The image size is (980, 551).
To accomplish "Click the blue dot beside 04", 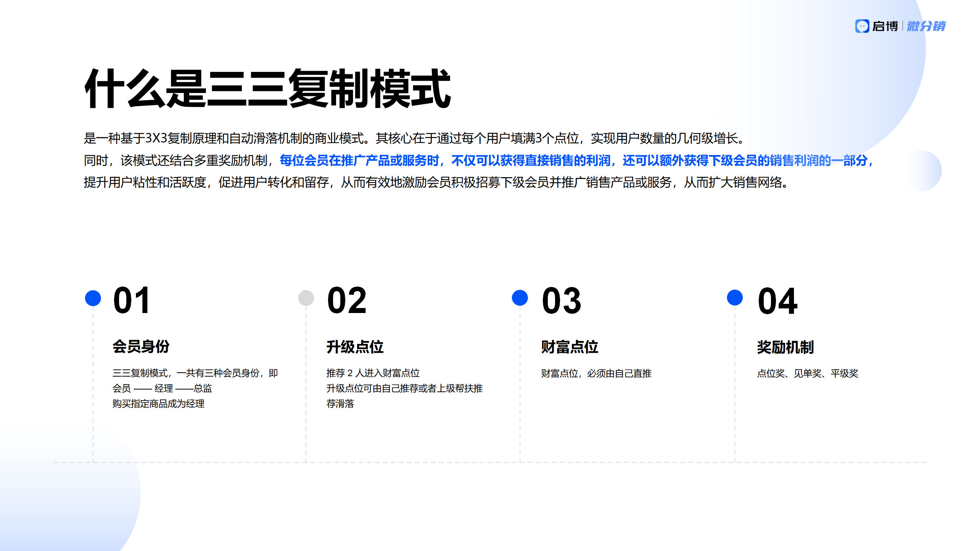I will coord(735,298).
